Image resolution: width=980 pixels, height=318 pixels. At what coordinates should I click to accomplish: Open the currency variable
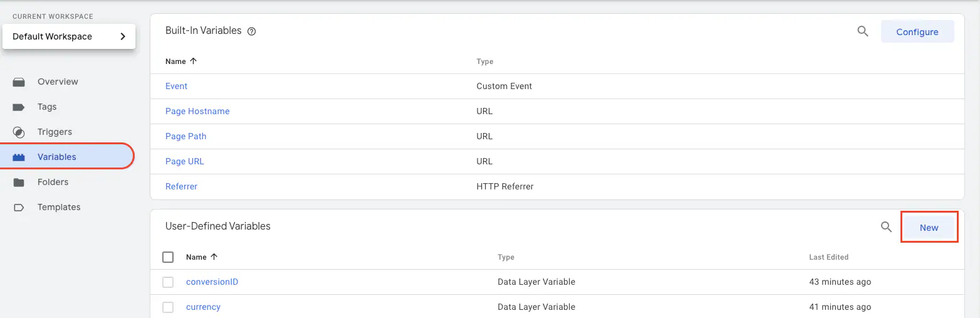point(203,307)
